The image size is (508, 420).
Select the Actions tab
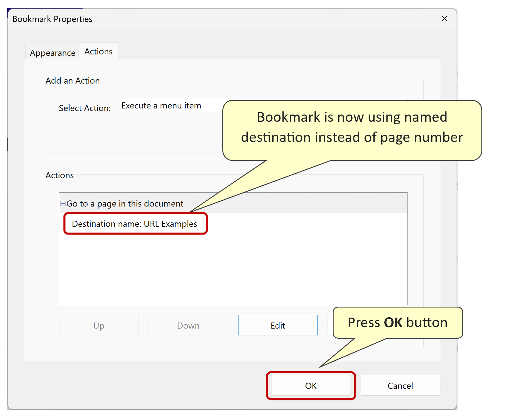point(98,51)
